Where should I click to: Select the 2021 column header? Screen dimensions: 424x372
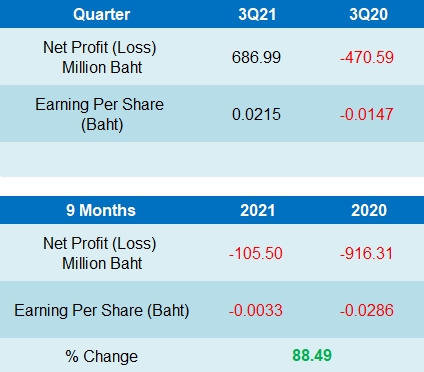point(258,210)
